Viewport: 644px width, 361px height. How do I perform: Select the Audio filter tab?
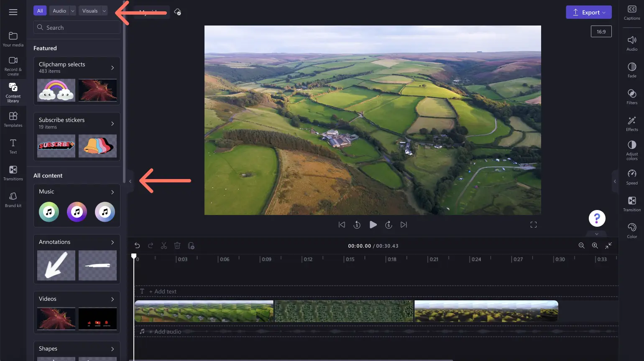coord(59,11)
